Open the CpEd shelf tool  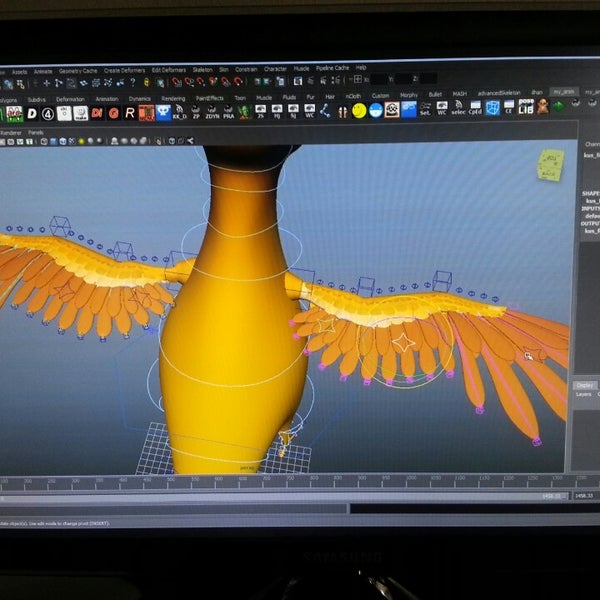point(475,108)
